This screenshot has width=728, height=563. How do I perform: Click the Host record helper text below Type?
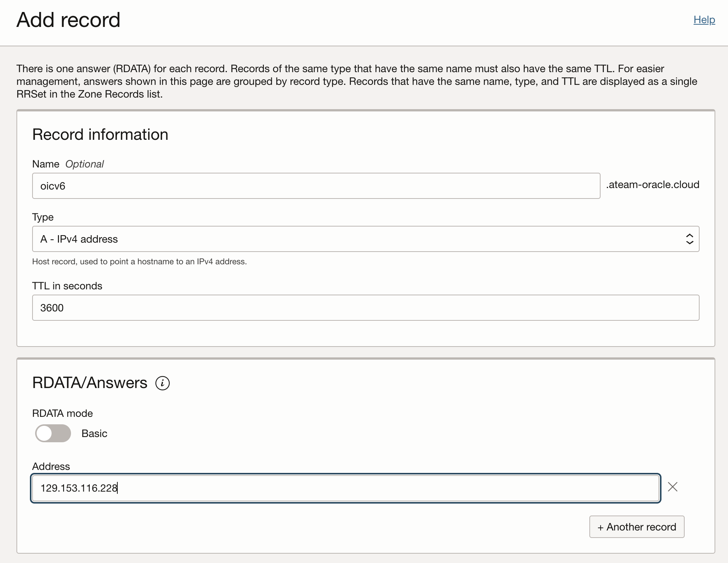pos(139,262)
